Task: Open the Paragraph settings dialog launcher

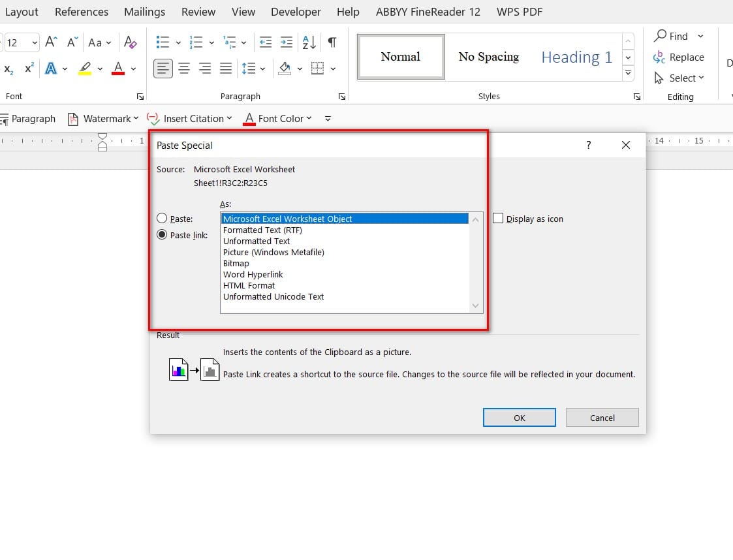Action: pos(342,97)
